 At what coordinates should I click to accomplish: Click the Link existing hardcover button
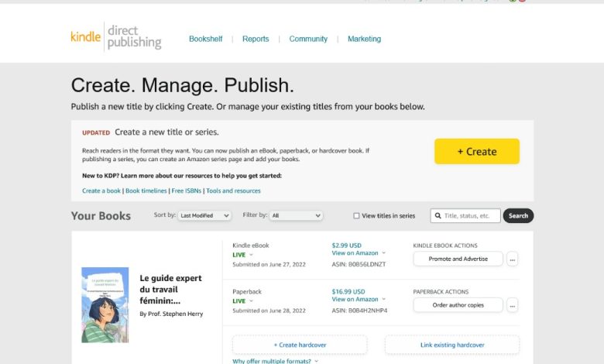tap(452, 345)
